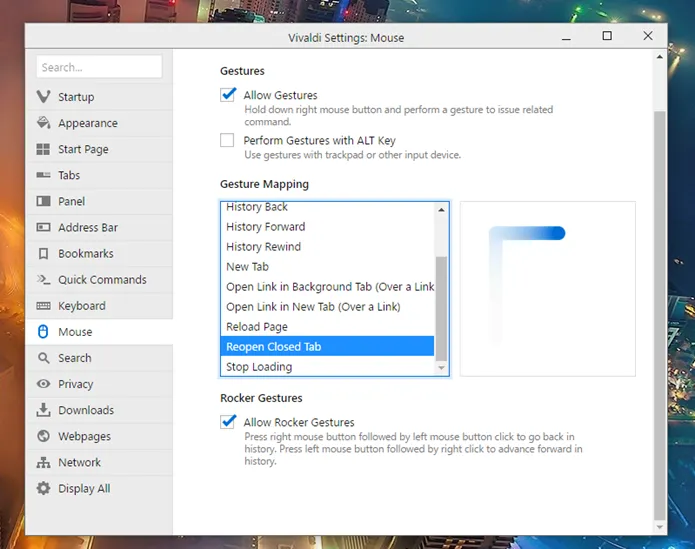
Task: Select the Start Page grid icon
Action: (43, 149)
